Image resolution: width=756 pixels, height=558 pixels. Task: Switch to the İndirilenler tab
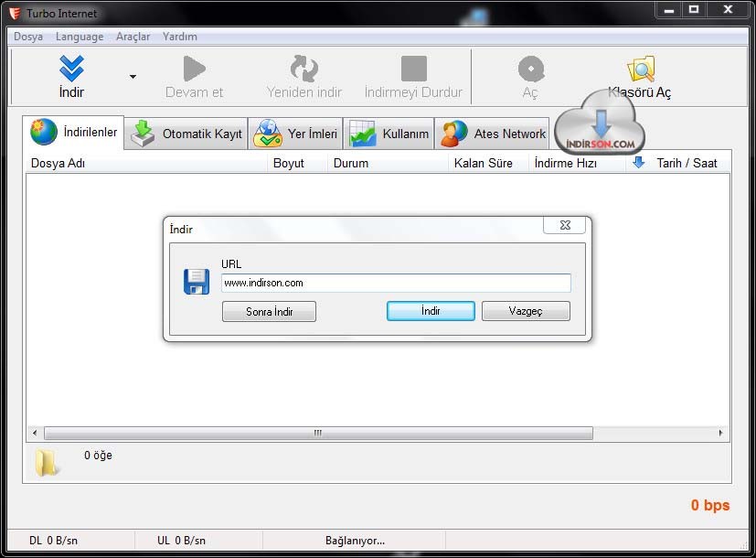73,132
